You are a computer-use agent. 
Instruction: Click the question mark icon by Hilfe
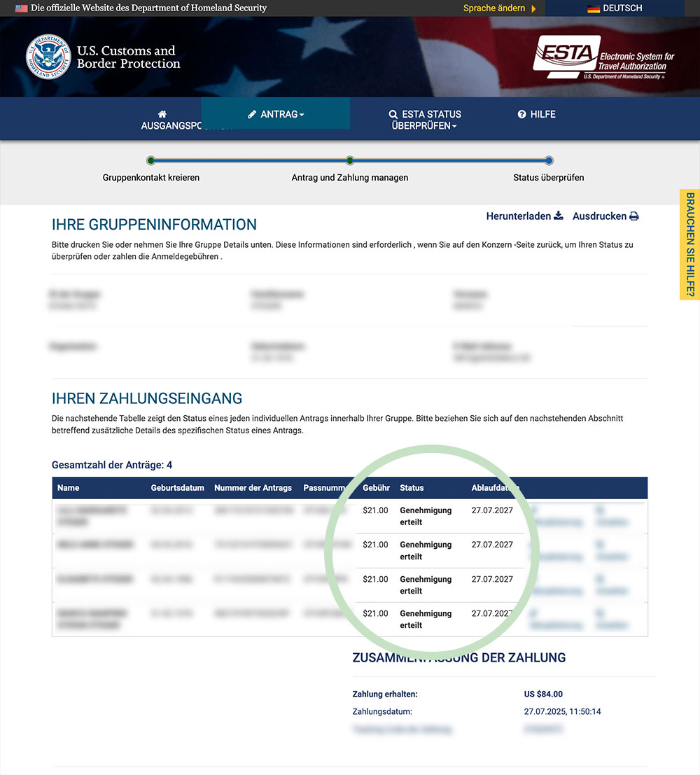pos(521,114)
